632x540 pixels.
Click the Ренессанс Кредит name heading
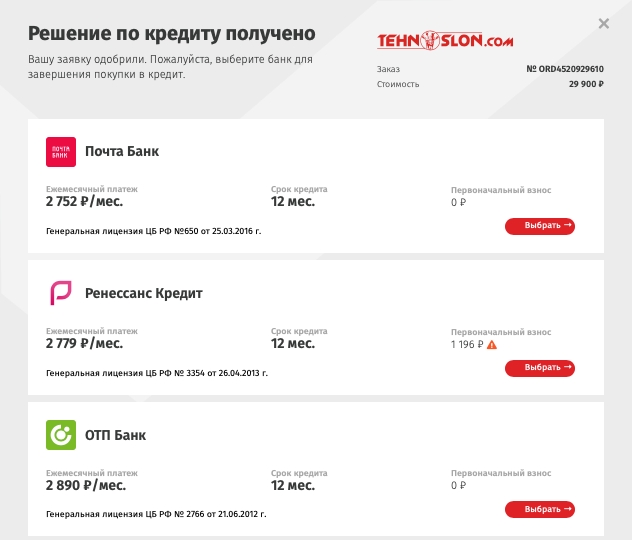(143, 293)
